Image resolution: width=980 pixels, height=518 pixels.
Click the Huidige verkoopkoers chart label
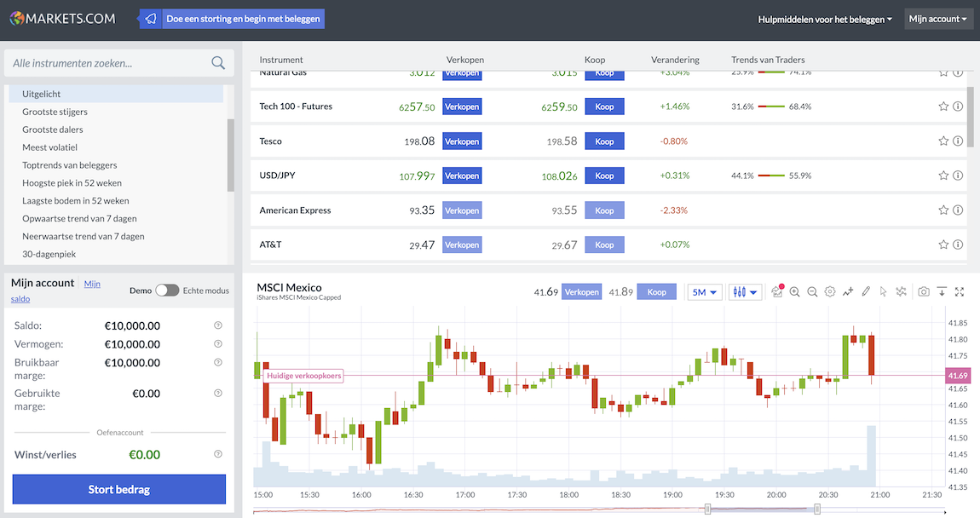(303, 376)
